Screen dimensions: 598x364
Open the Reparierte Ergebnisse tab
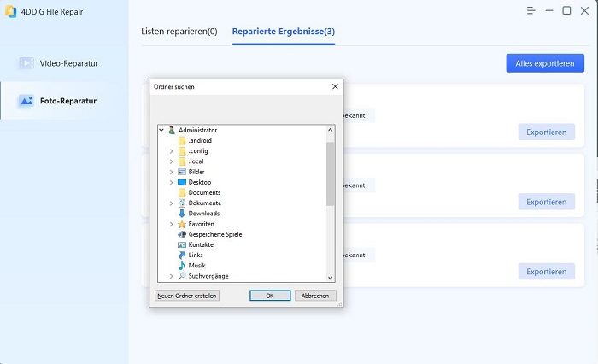(283, 32)
